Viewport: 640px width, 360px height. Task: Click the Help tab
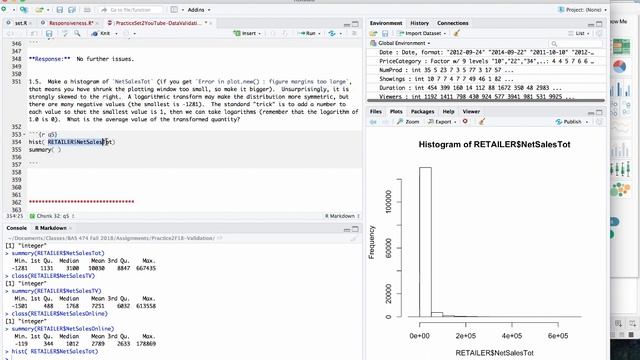tap(448, 111)
